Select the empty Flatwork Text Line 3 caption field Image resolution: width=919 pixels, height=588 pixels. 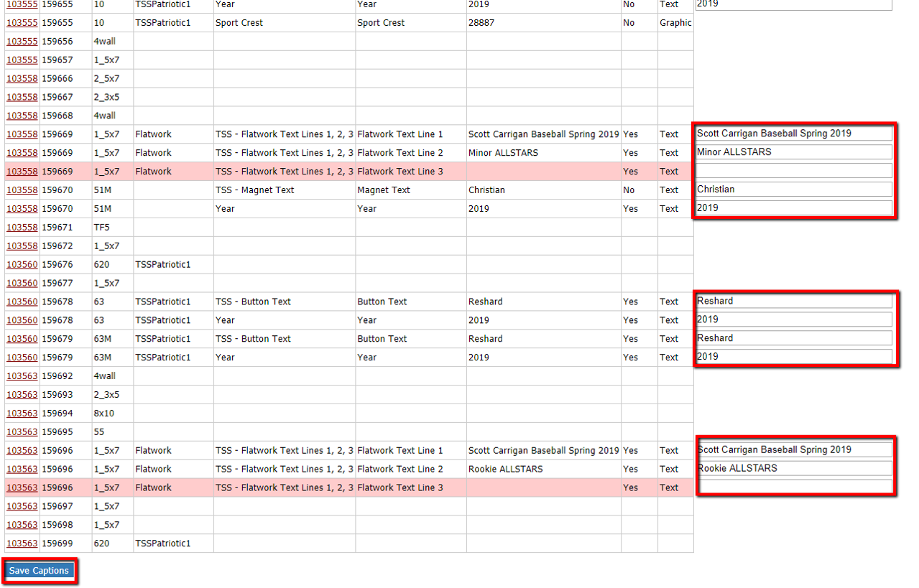click(793, 170)
